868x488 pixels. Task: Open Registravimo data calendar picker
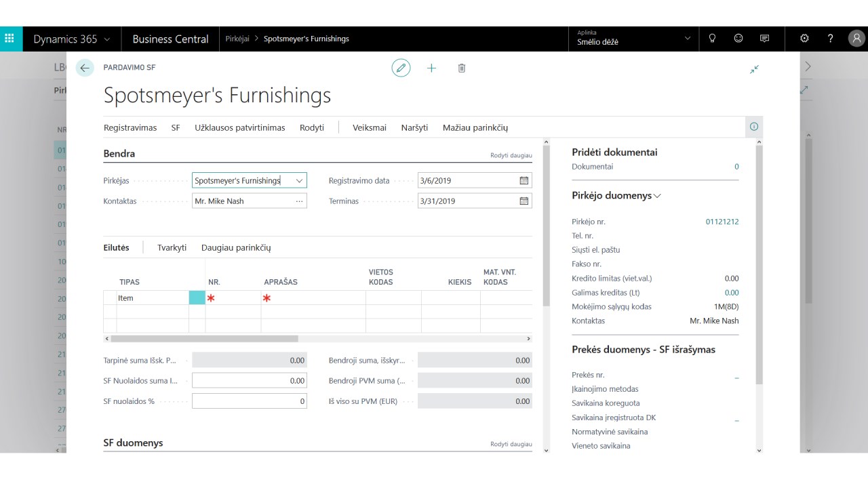pos(524,181)
